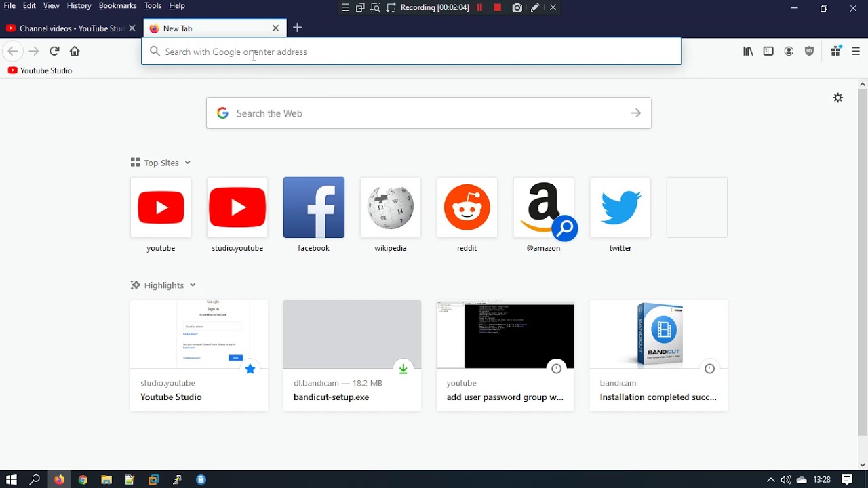Click the empty top site placeholder tile
Screen dimensions: 868x488
697,207
